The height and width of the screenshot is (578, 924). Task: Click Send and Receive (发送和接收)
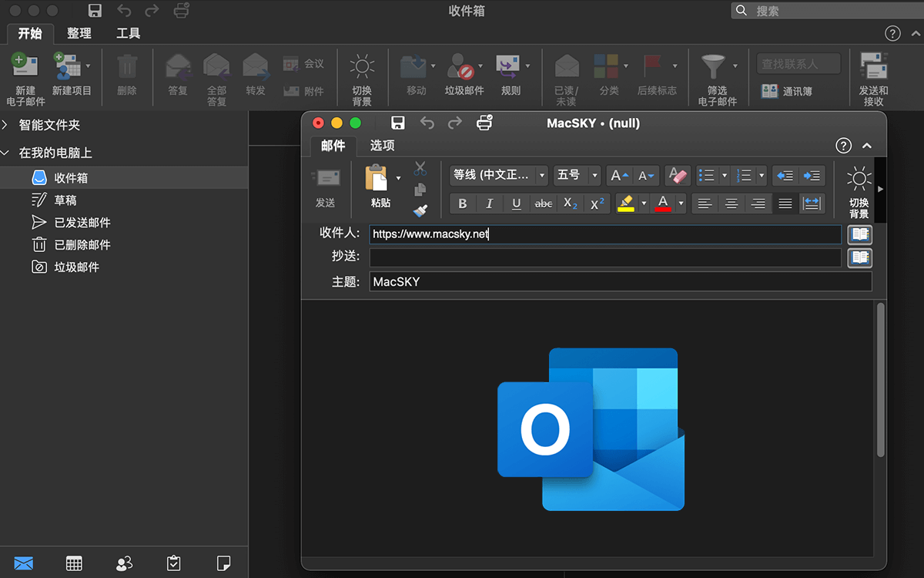coord(874,79)
